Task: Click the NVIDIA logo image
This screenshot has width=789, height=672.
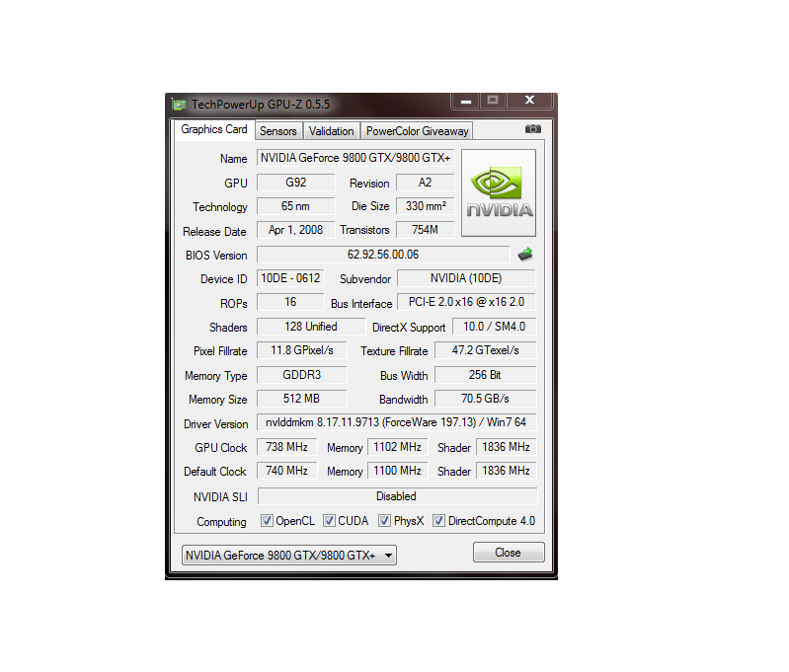Action: (499, 192)
